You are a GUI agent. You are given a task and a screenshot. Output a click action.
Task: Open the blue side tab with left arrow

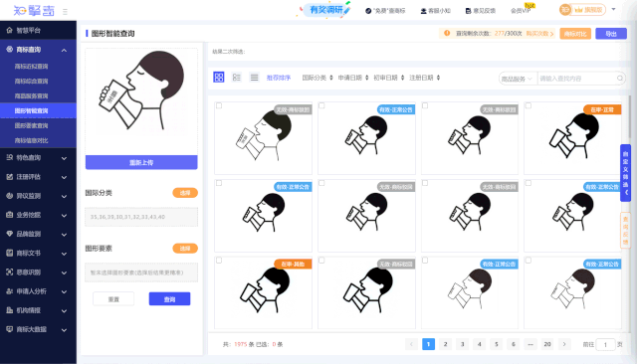(625, 173)
